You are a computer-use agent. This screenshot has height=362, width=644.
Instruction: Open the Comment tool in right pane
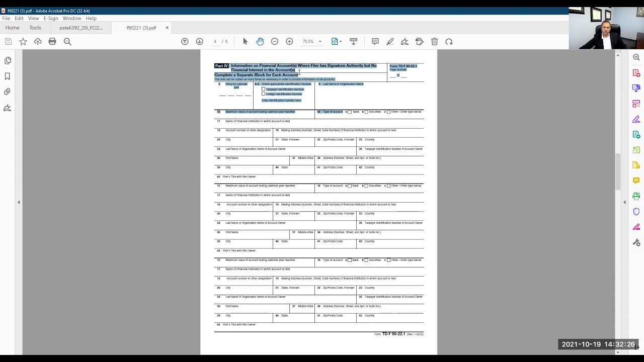(636, 180)
